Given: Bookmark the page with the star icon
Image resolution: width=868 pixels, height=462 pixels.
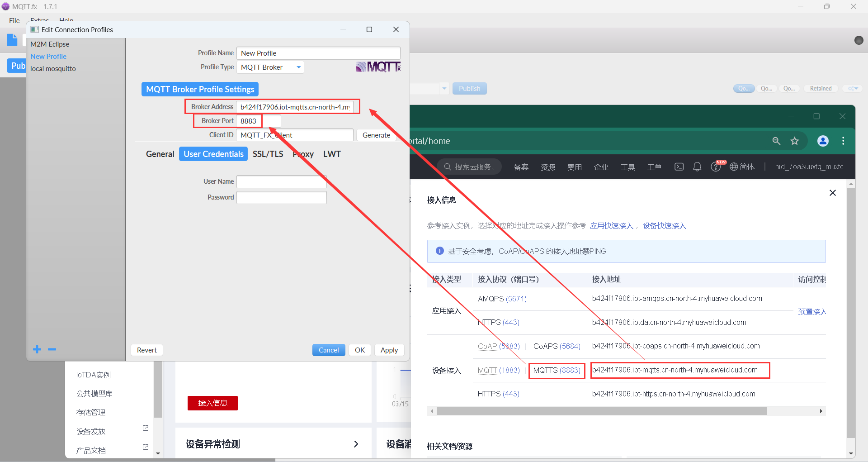Looking at the screenshot, I should [x=795, y=141].
